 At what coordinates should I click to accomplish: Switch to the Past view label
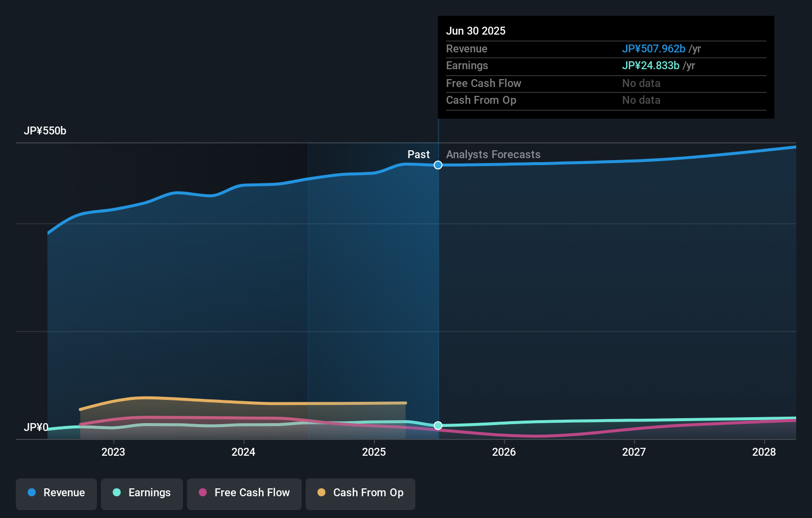[x=419, y=155]
